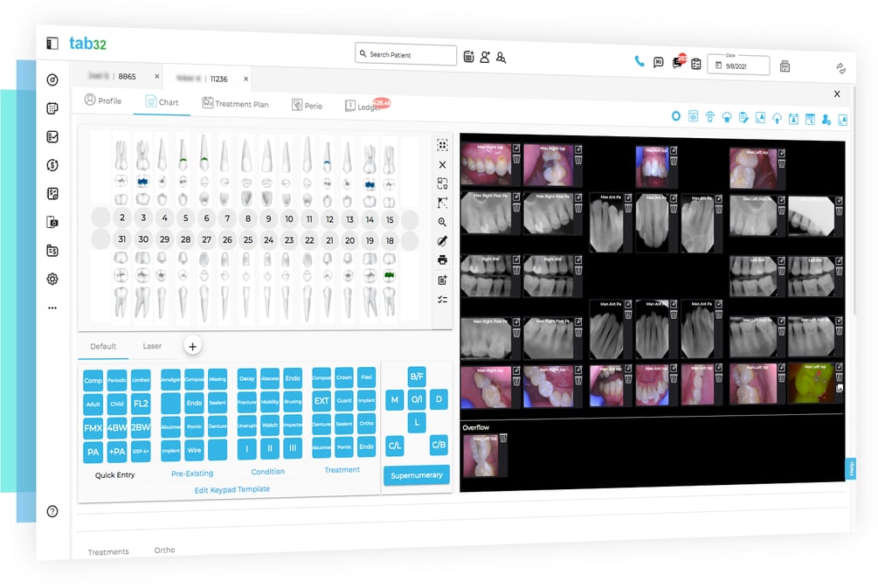Toggle the M surface selector

point(394,399)
